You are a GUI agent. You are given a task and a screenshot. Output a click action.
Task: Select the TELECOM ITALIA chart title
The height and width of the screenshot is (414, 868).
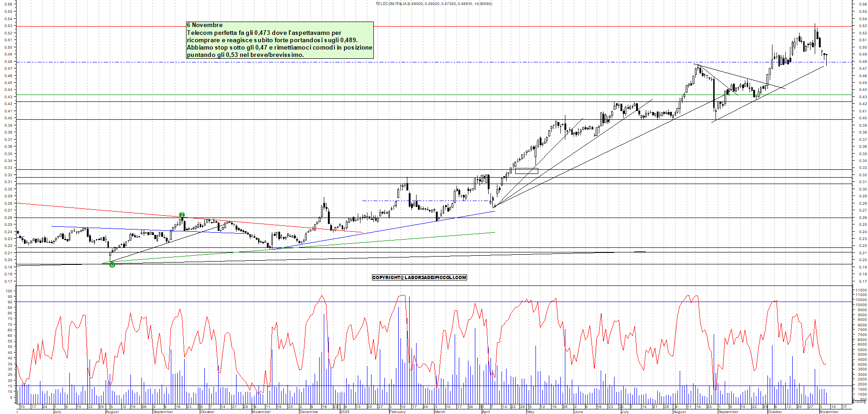434,4
